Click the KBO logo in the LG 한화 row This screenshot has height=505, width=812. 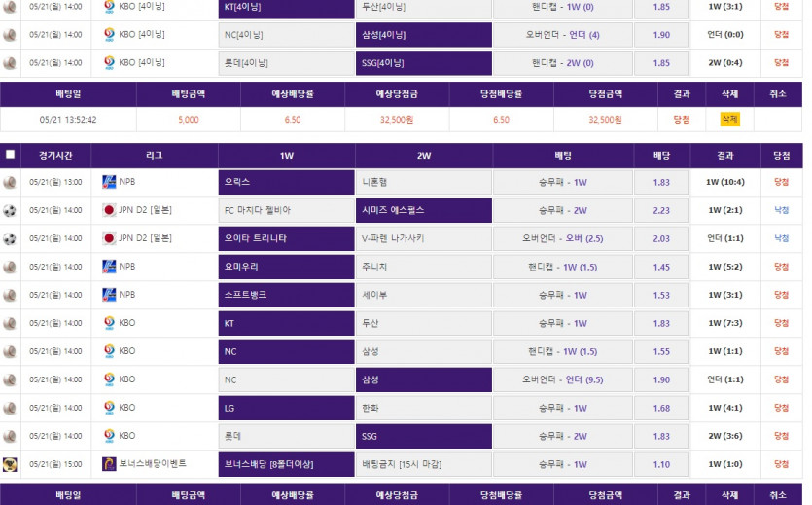109,408
